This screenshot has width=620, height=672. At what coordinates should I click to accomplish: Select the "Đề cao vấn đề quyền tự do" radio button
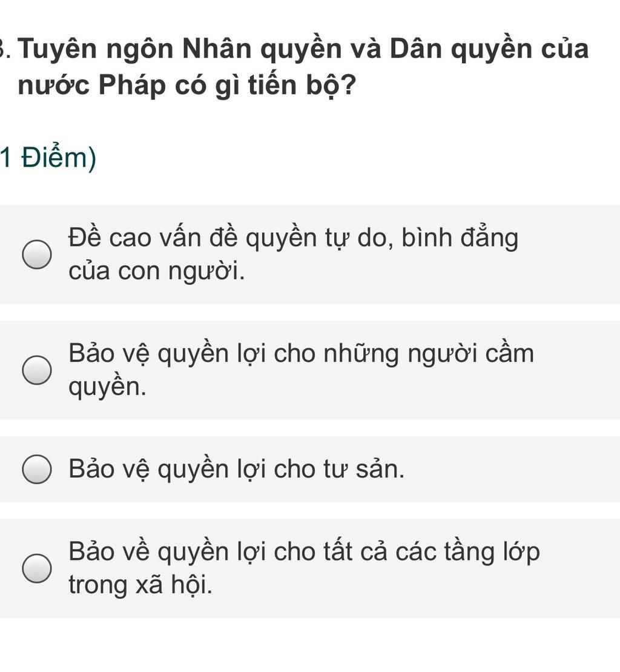[x=37, y=254]
